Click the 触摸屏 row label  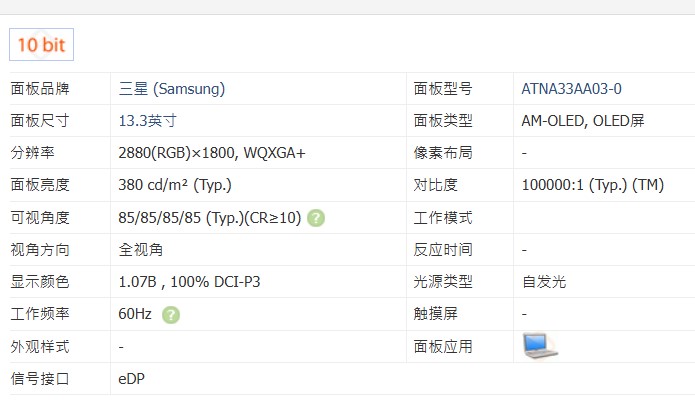pos(436,314)
